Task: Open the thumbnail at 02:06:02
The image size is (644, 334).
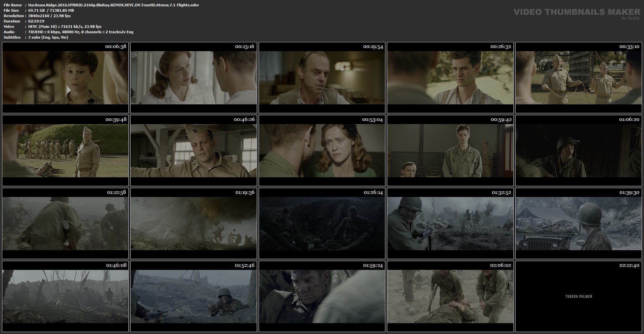Action: click(x=450, y=296)
